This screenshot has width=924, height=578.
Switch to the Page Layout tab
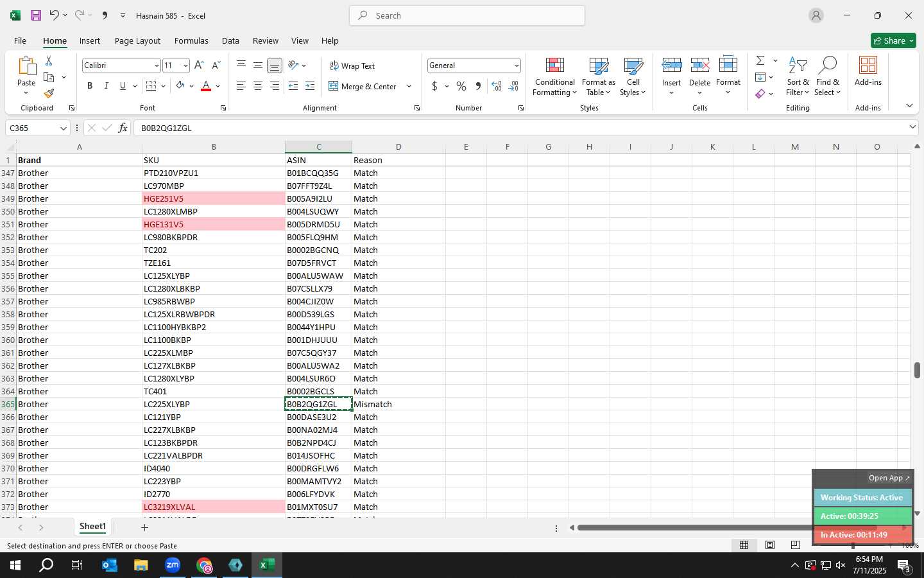137,40
